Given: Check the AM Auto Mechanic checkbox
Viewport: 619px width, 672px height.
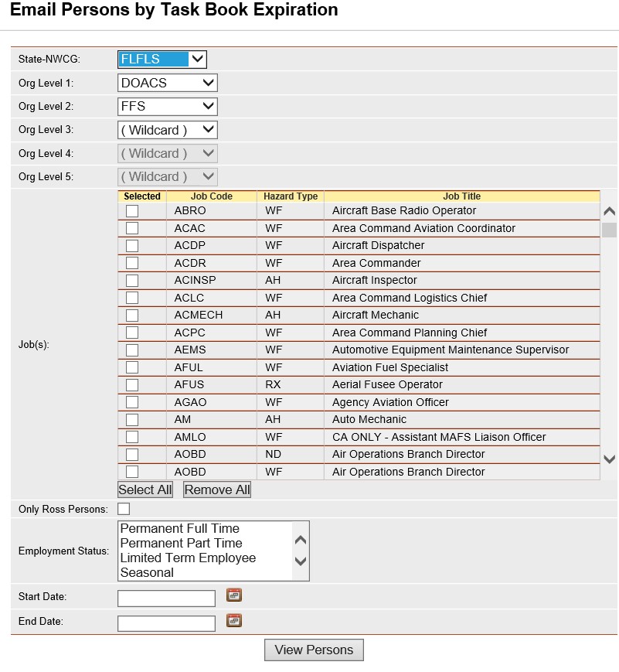Looking at the screenshot, I should click(x=132, y=420).
